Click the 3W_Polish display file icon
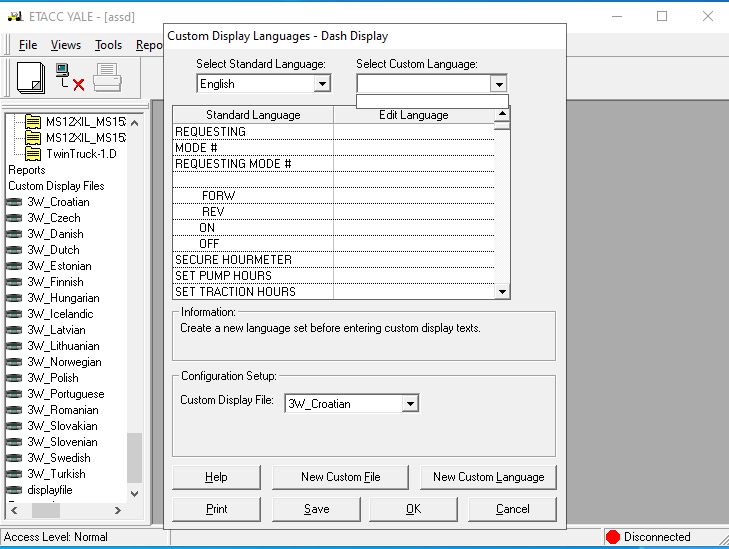This screenshot has height=549, width=729. (x=14, y=378)
